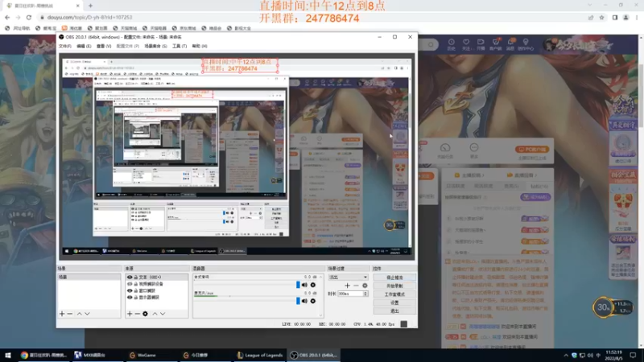Open OBS 查看(V) menu
644x362 pixels.
pyautogui.click(x=104, y=46)
